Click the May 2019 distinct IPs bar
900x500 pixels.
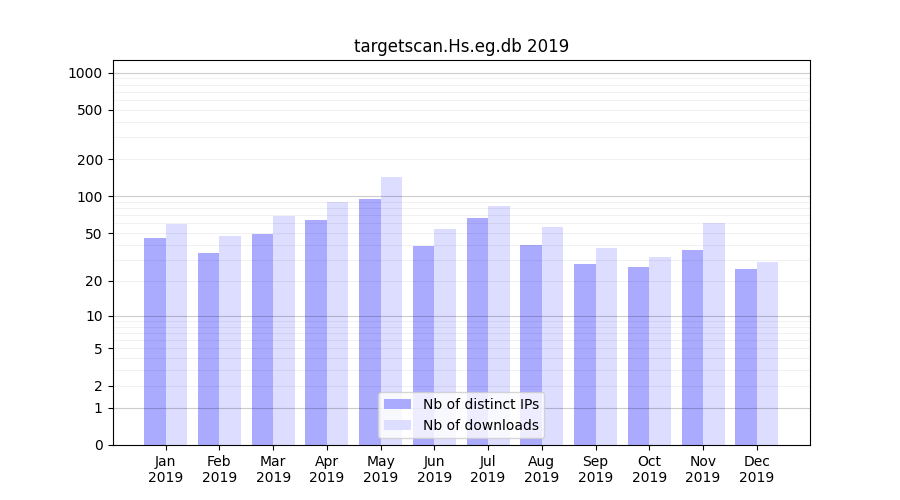[370, 320]
